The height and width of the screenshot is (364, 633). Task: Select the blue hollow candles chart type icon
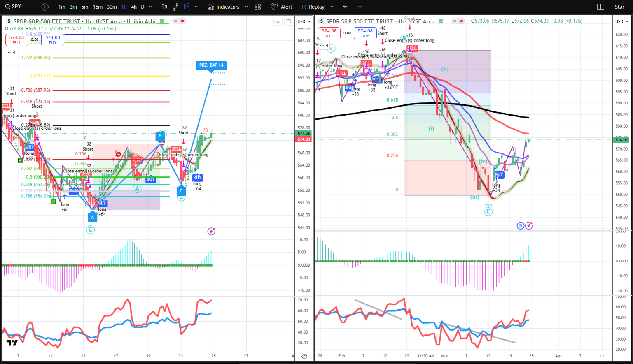[187, 7]
